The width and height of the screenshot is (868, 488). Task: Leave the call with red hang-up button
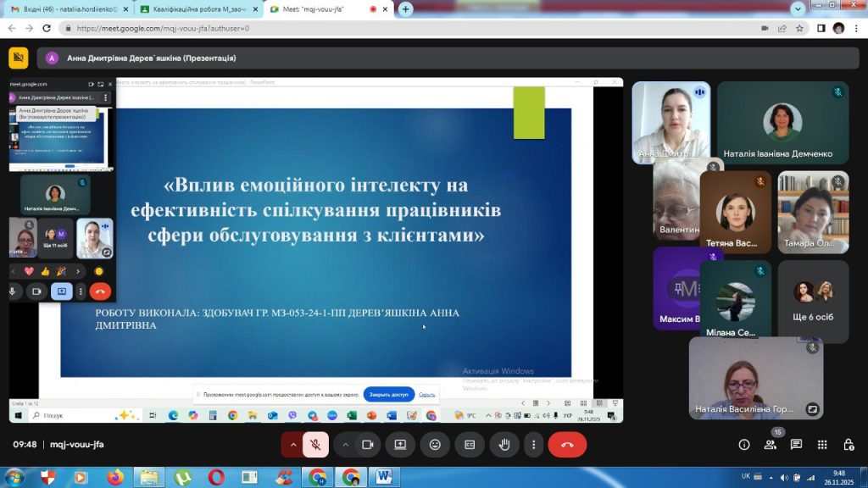[x=567, y=445]
